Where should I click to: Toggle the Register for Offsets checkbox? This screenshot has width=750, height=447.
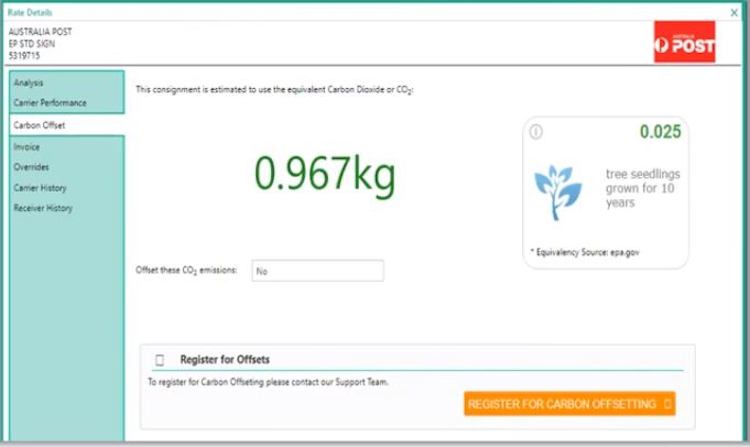pyautogui.click(x=160, y=360)
